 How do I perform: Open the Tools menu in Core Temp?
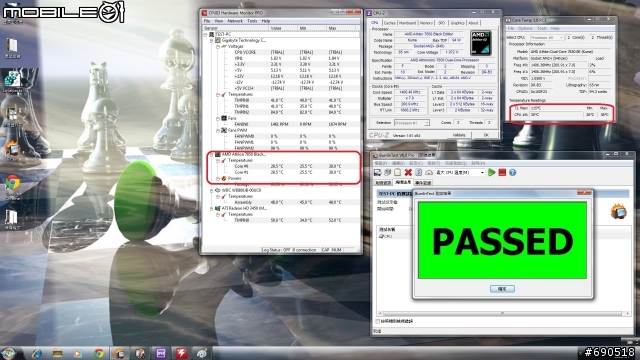542,29
